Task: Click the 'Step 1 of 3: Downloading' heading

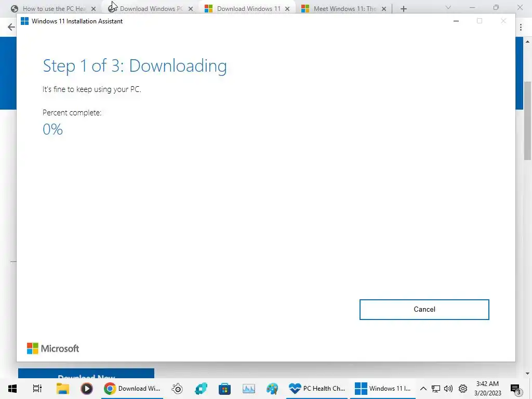Action: [135, 66]
